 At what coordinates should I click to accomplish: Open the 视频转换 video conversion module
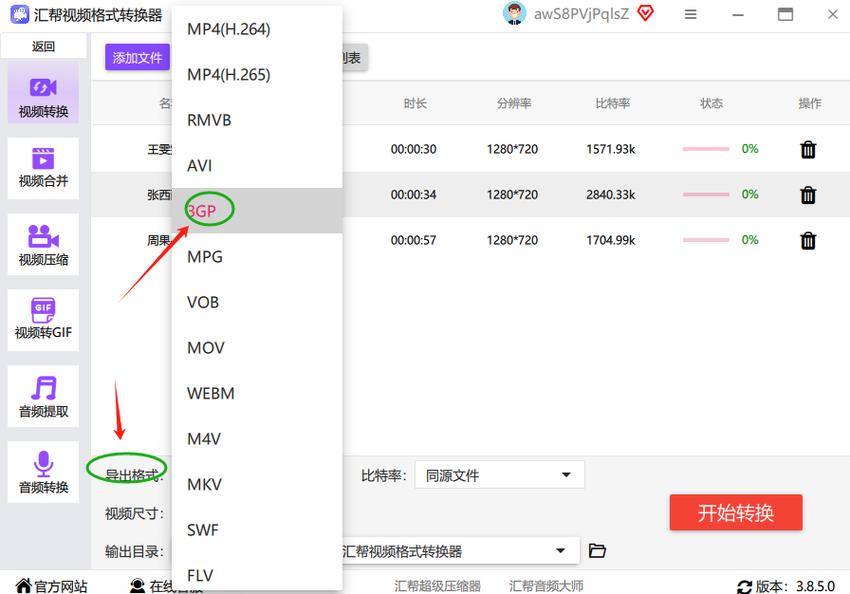pos(43,97)
